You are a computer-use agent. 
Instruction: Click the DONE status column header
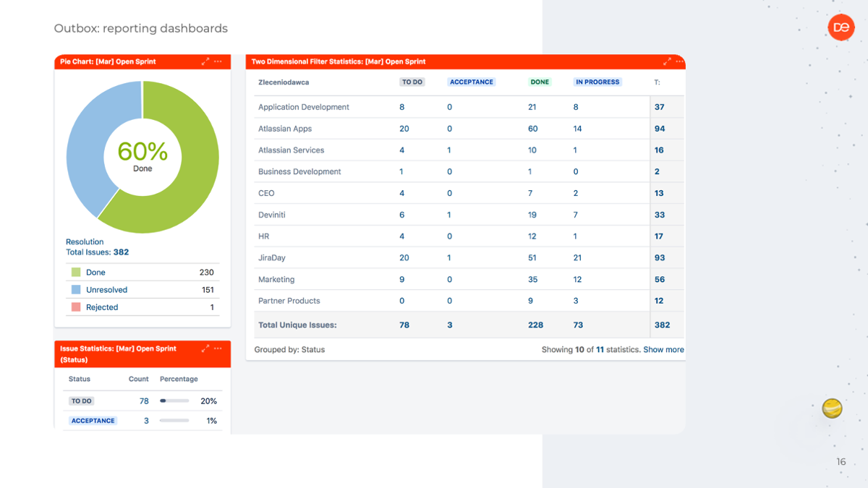click(x=540, y=82)
